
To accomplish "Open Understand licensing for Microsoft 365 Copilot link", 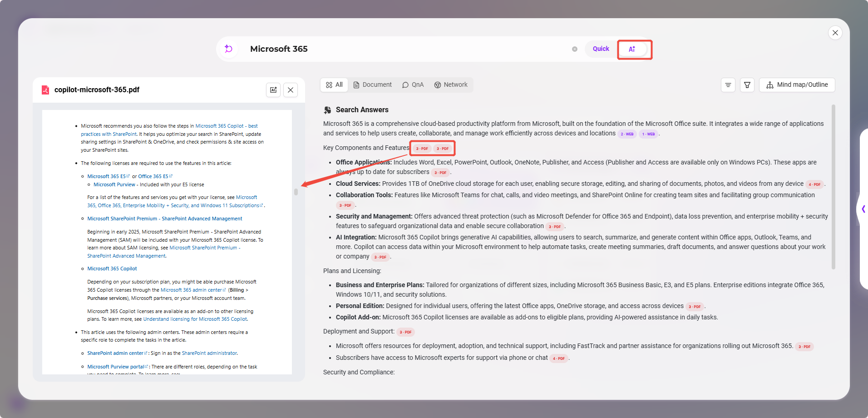I will 195,319.
